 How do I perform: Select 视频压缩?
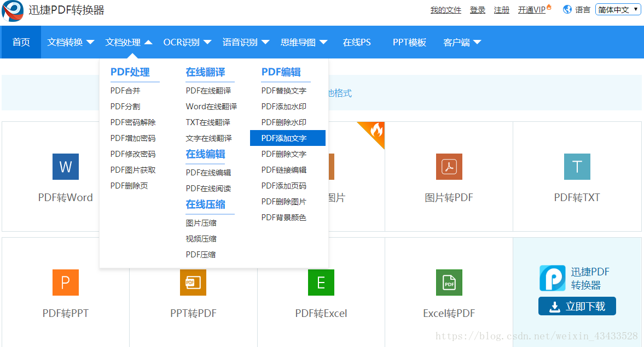(201, 239)
